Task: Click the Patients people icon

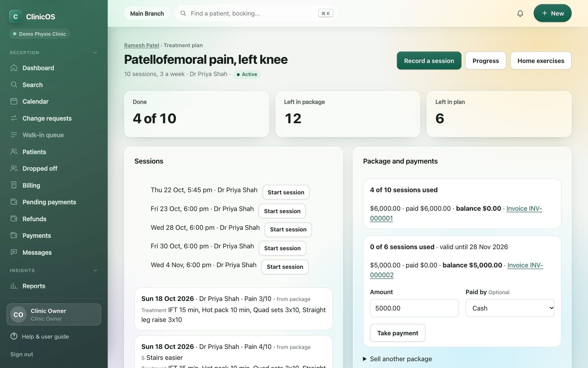Action: click(x=14, y=152)
